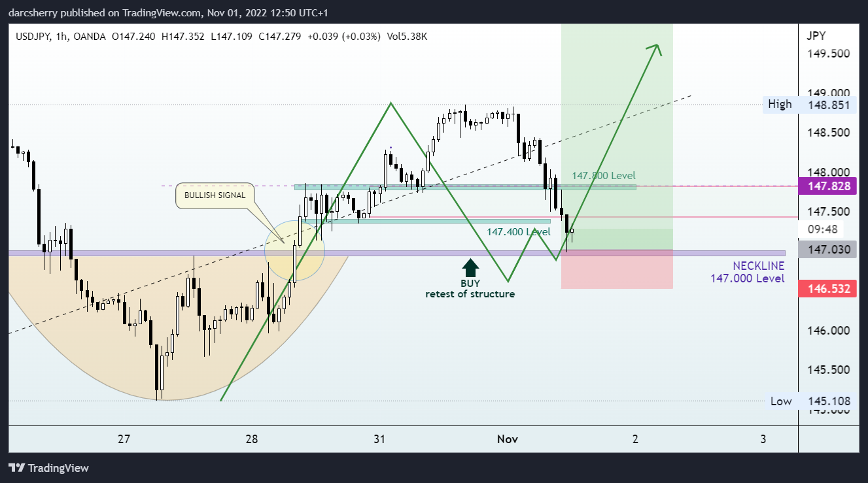Click the author name darcsherry

[33, 13]
